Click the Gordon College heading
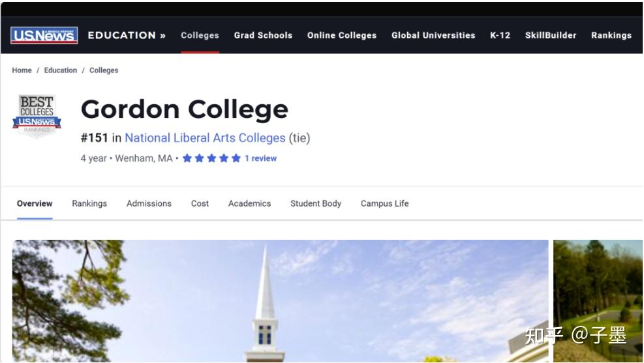The width and height of the screenshot is (644, 363). 185,109
